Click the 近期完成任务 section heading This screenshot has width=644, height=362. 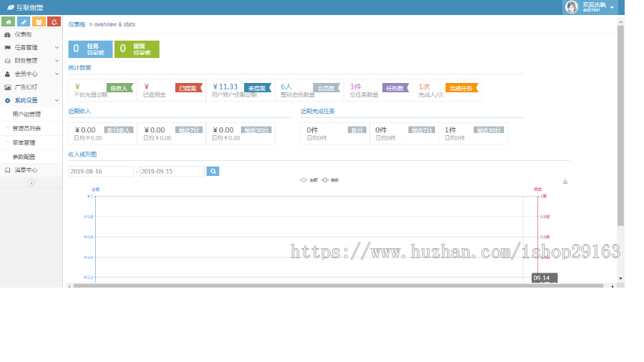coord(318,111)
